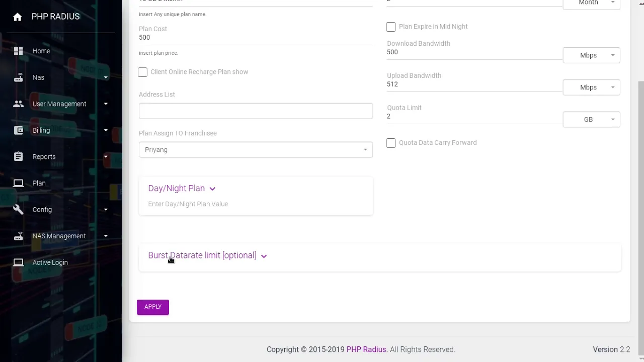
Task: Expand the Billing submenu arrow
Action: pyautogui.click(x=106, y=130)
